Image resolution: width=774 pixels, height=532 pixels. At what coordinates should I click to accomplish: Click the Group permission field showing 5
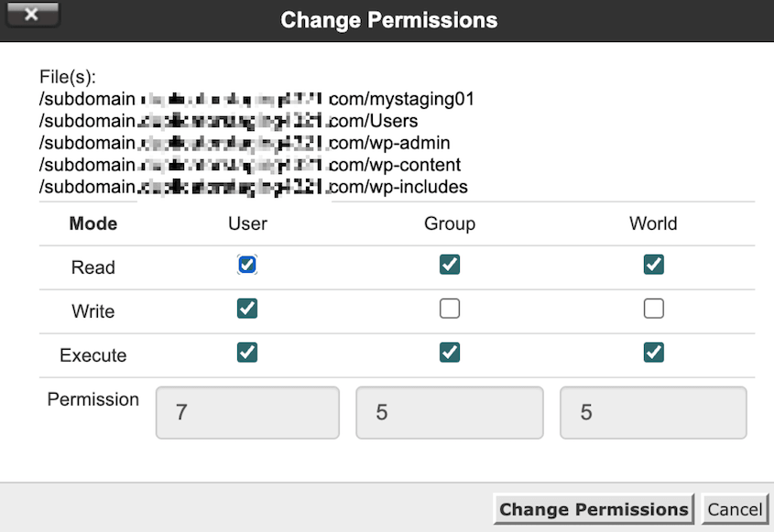[449, 412]
